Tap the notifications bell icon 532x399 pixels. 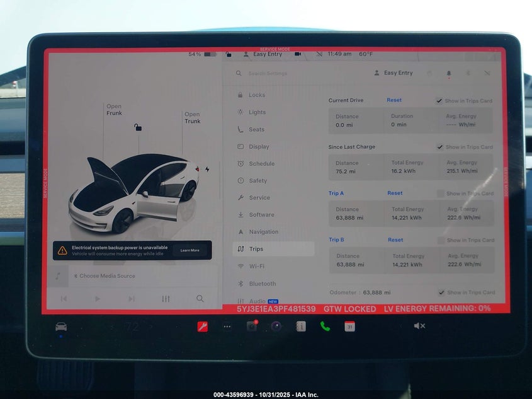pos(449,73)
